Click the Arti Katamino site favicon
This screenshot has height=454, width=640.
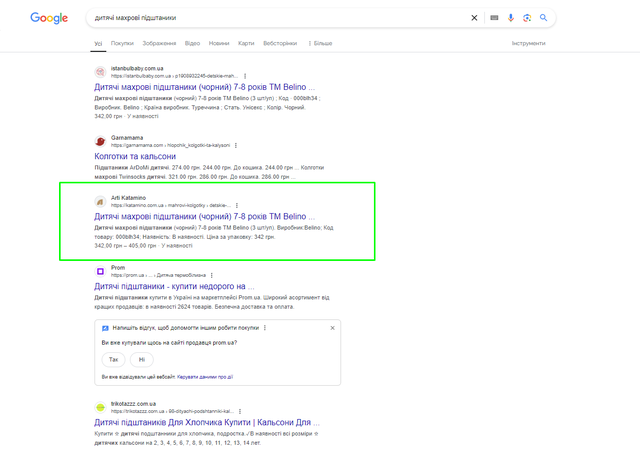100,202
